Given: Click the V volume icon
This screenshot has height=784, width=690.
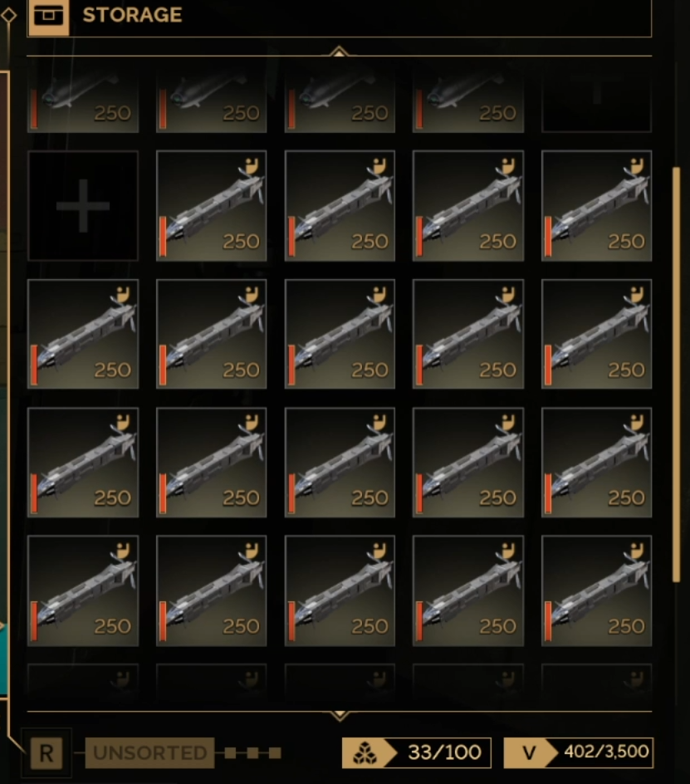Looking at the screenshot, I should click(x=528, y=752).
